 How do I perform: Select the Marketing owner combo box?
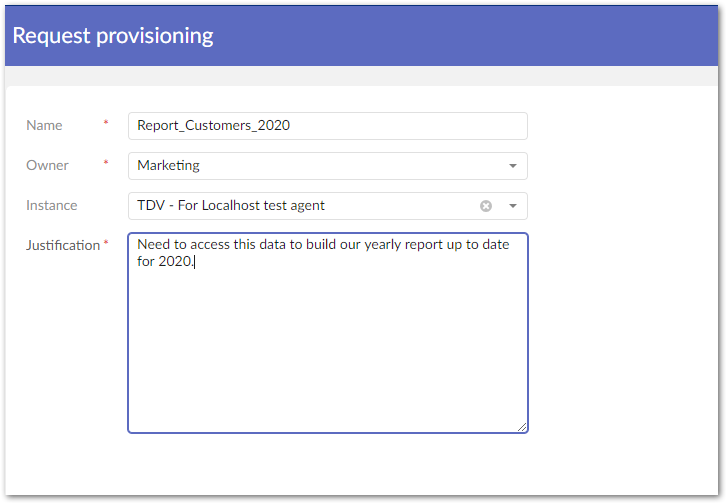pyautogui.click(x=327, y=166)
